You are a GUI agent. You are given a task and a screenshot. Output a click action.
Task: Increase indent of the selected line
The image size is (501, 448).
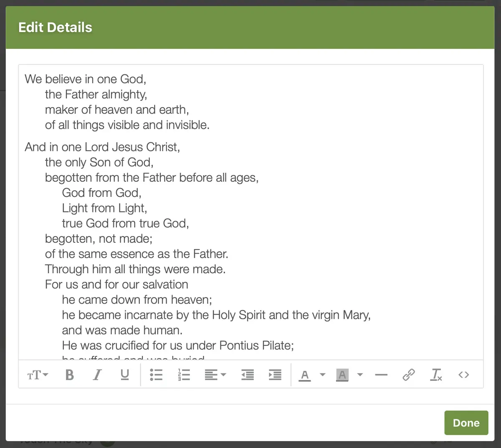275,375
